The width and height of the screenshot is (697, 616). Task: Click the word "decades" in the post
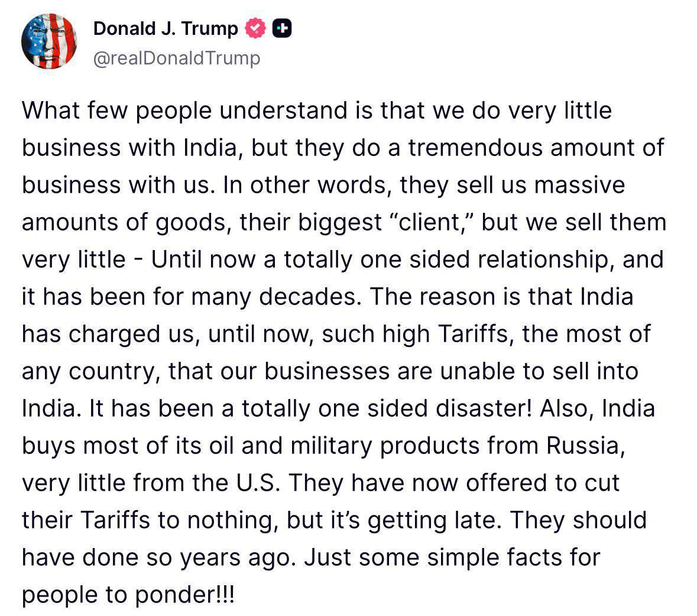coord(310,297)
